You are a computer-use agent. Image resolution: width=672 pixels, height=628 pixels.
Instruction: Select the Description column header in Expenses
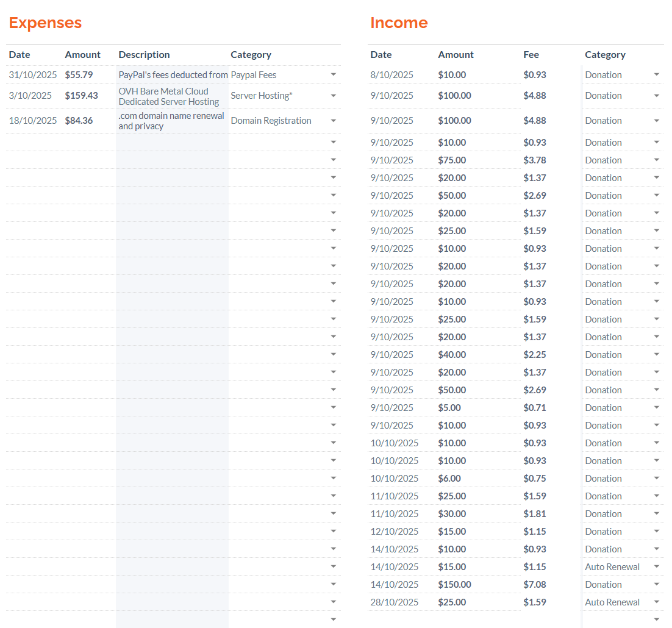click(x=144, y=55)
